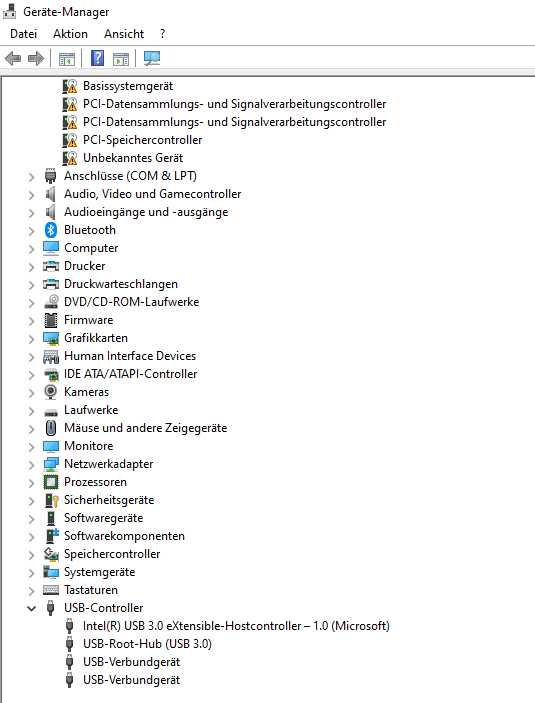Open the Help toolbar icon
Screen dimensions: 535x703
click(97, 58)
